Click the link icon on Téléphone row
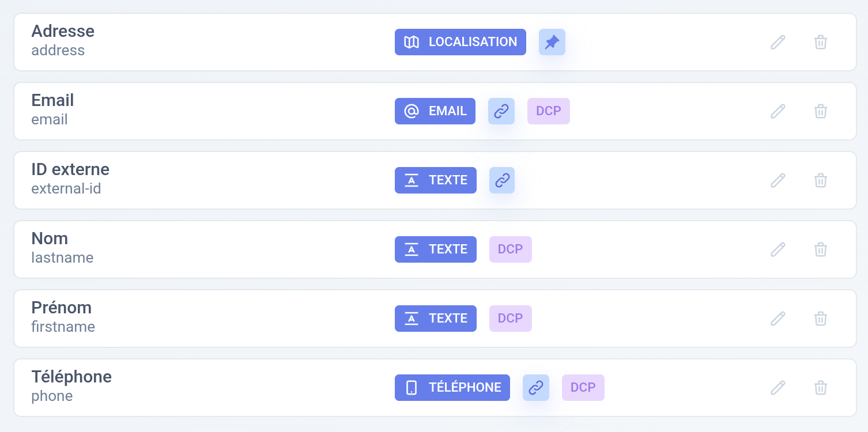The height and width of the screenshot is (432, 868). pos(536,388)
